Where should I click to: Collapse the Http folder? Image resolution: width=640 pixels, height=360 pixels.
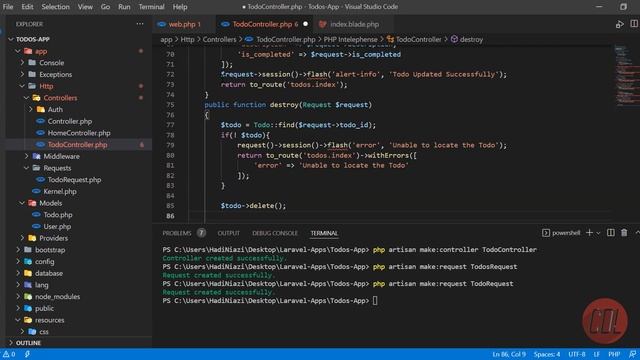tap(22, 86)
